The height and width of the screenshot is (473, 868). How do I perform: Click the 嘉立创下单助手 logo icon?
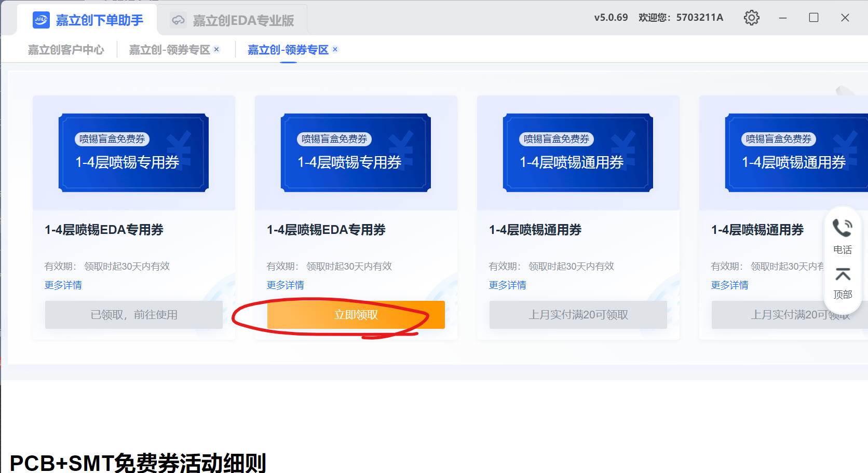click(41, 20)
